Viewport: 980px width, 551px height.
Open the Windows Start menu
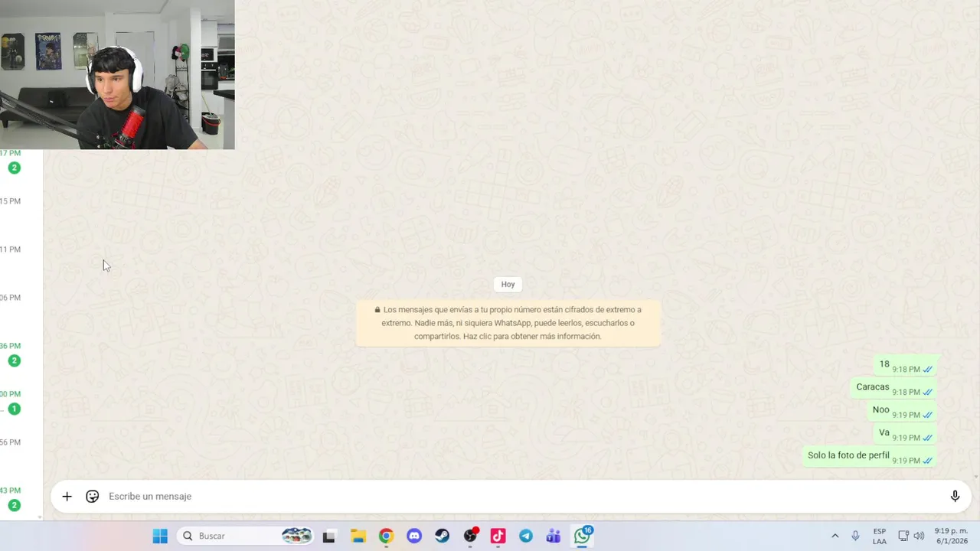(160, 536)
